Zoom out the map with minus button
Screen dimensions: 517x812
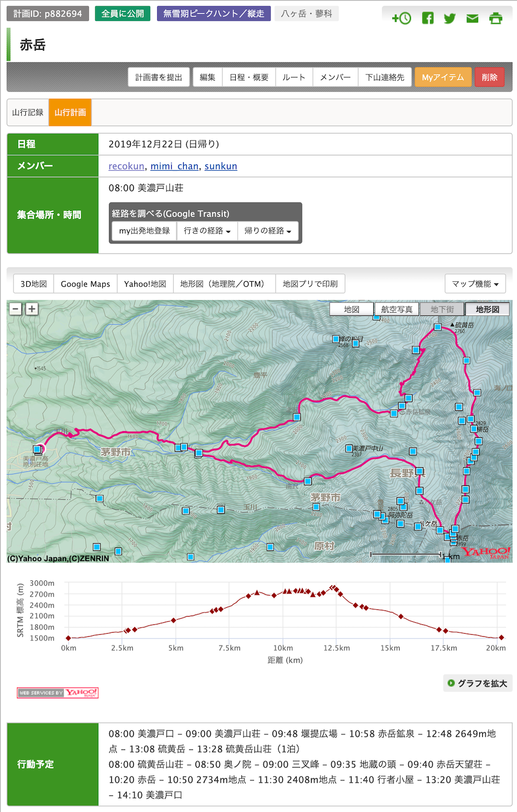pyautogui.click(x=16, y=309)
